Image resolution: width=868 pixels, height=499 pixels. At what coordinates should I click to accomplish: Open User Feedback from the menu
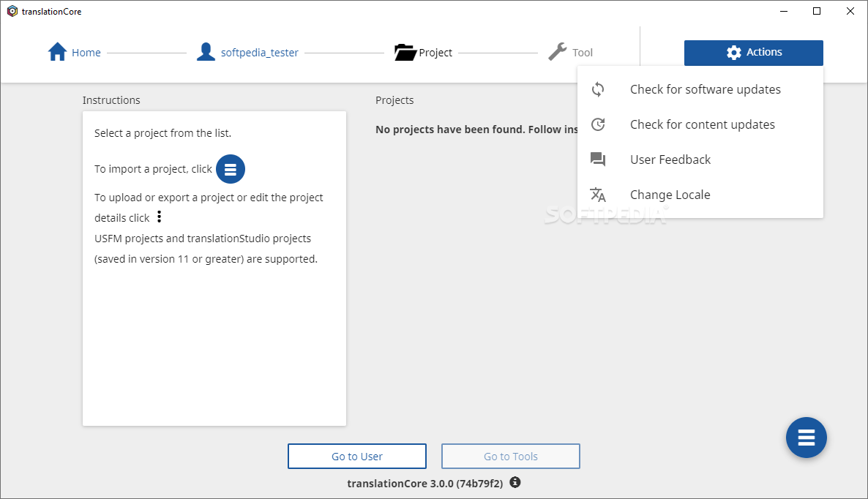[700, 160]
